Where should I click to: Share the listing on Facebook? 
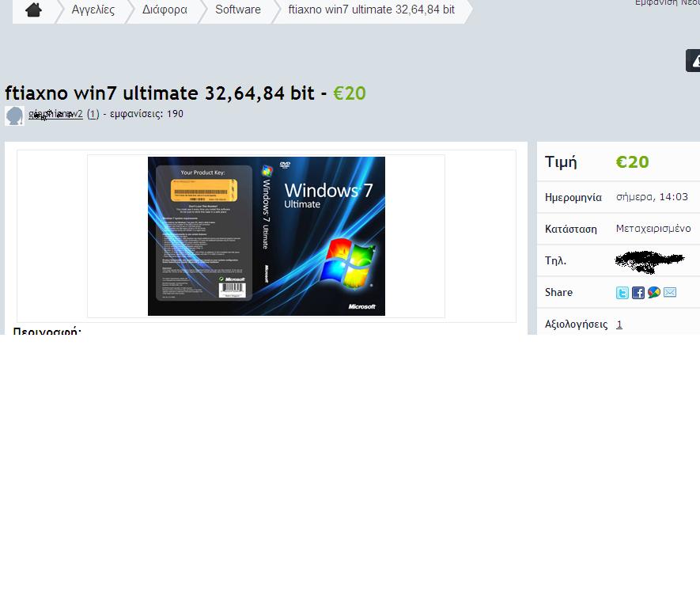pos(638,293)
